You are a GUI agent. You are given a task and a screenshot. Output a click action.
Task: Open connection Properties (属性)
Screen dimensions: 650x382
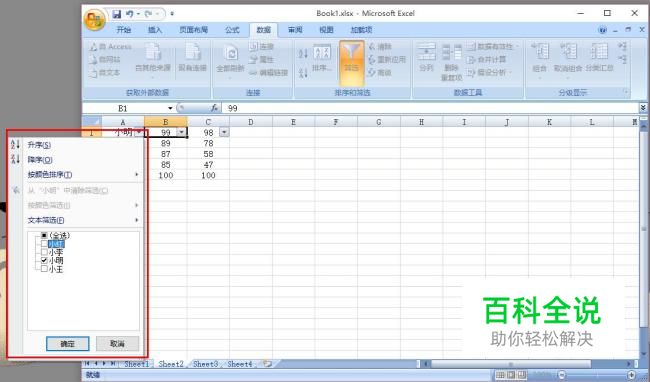pos(262,60)
